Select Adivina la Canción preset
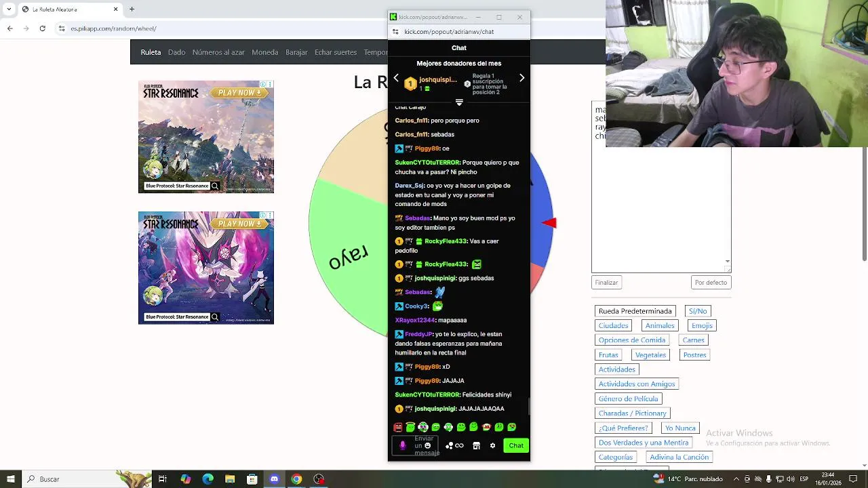This screenshot has width=868, height=488. click(x=679, y=457)
